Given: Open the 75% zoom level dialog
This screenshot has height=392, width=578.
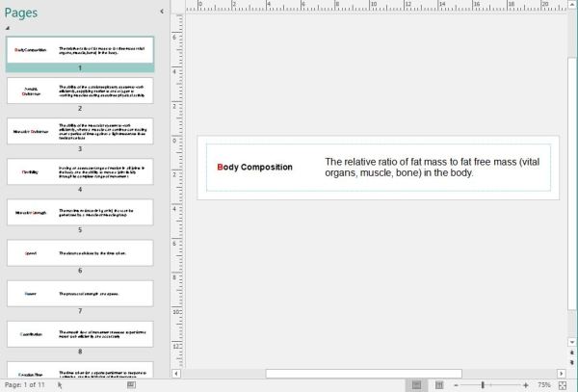Looking at the screenshot, I should point(544,384).
